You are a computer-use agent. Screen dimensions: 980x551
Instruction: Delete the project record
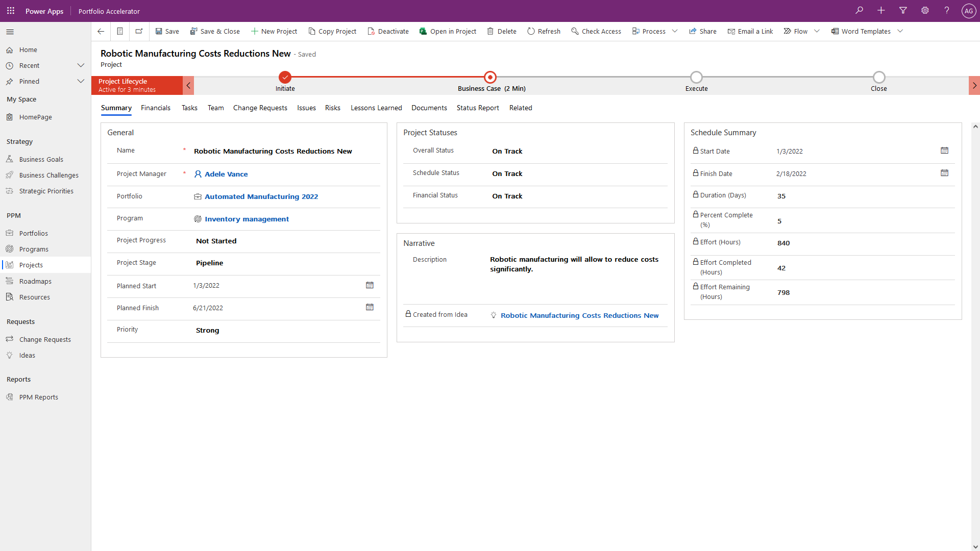(502, 31)
